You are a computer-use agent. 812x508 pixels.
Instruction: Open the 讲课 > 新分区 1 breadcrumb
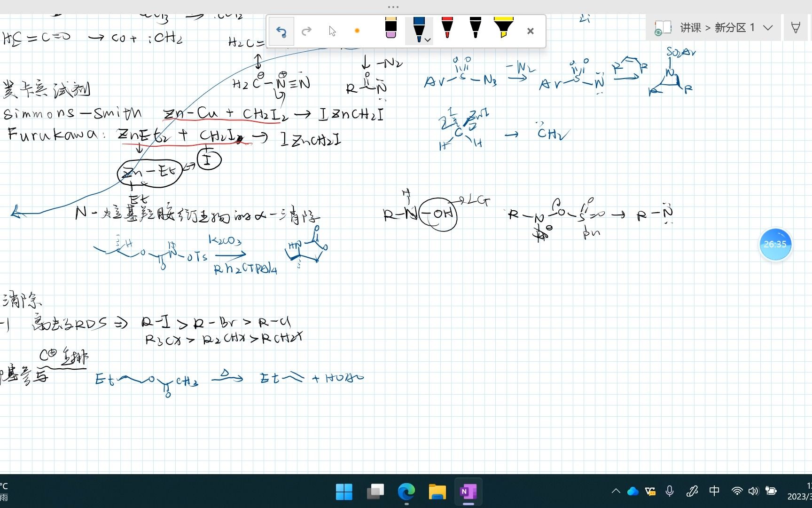(717, 28)
